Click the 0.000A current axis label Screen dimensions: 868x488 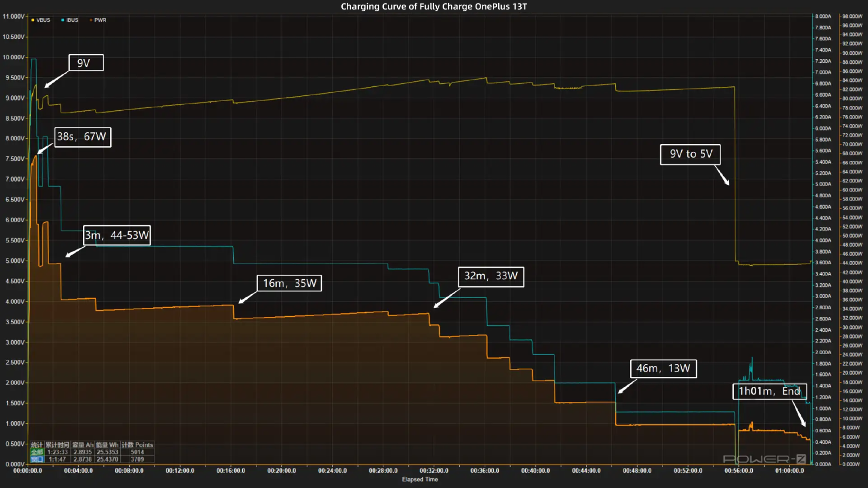pos(823,464)
